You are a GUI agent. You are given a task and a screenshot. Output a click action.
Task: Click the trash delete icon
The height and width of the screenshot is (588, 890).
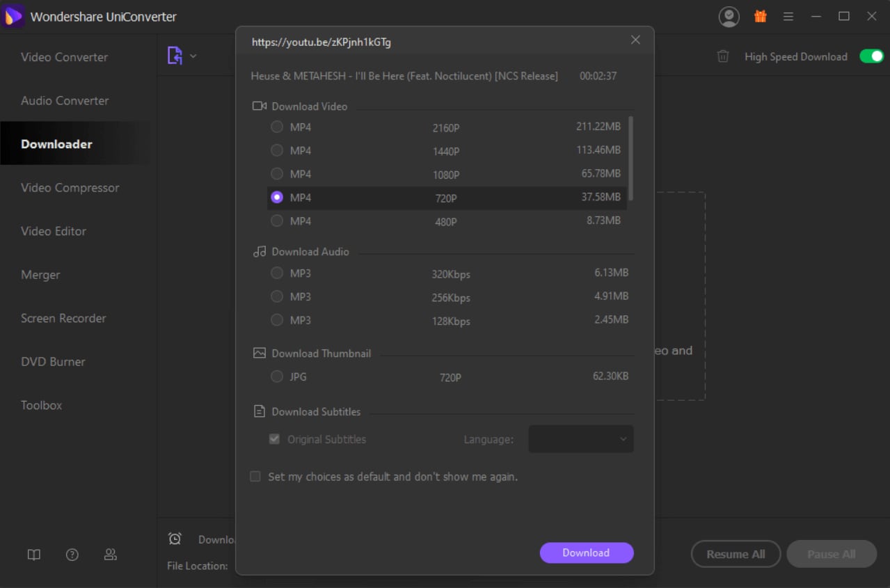(723, 56)
